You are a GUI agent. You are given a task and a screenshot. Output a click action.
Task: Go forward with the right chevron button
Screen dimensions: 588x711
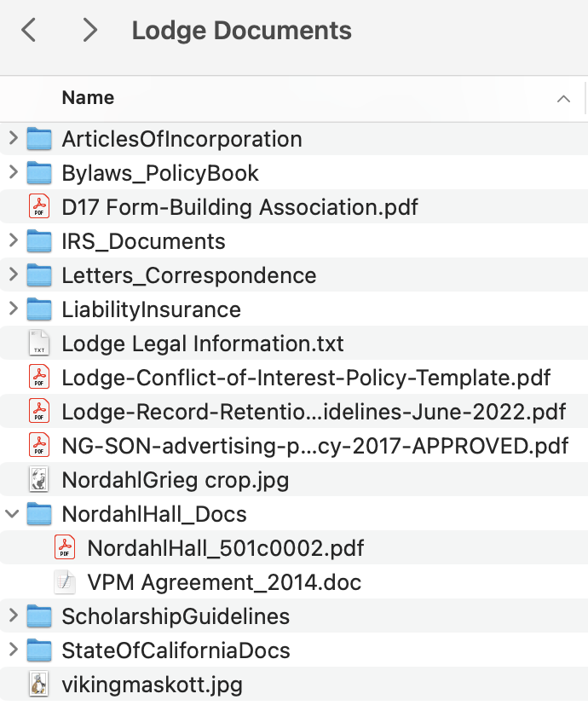pyautogui.click(x=89, y=31)
